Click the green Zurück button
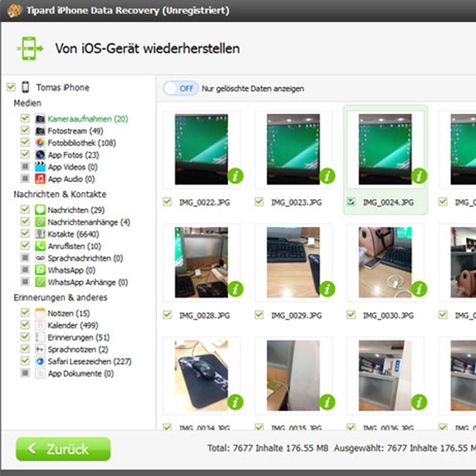 click(x=63, y=449)
